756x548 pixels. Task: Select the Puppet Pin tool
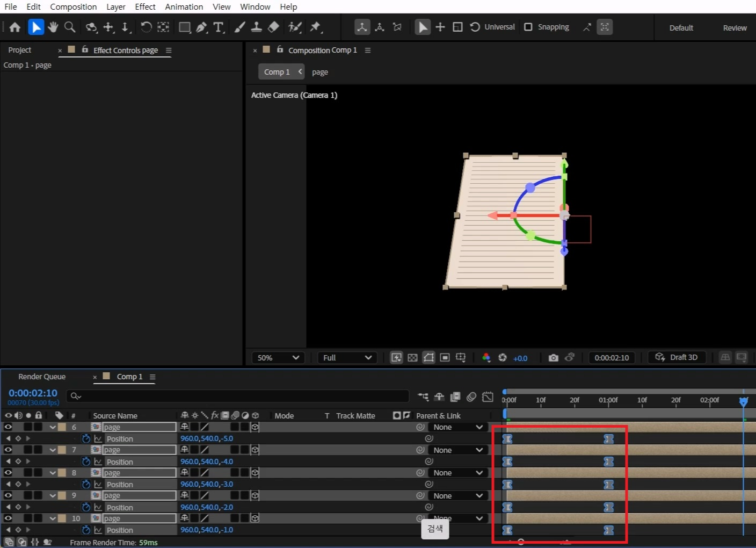pyautogui.click(x=316, y=27)
